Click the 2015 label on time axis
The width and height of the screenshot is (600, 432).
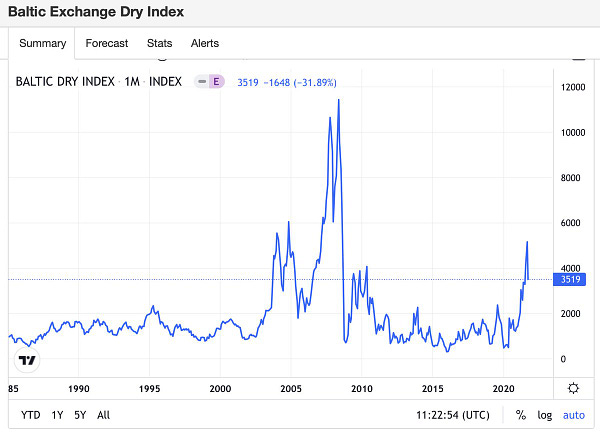pos(432,389)
